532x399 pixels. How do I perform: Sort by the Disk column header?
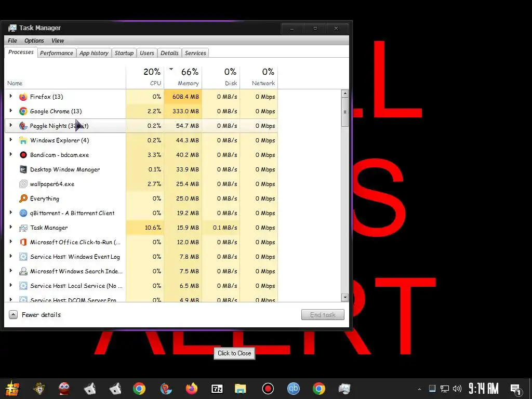click(221, 77)
